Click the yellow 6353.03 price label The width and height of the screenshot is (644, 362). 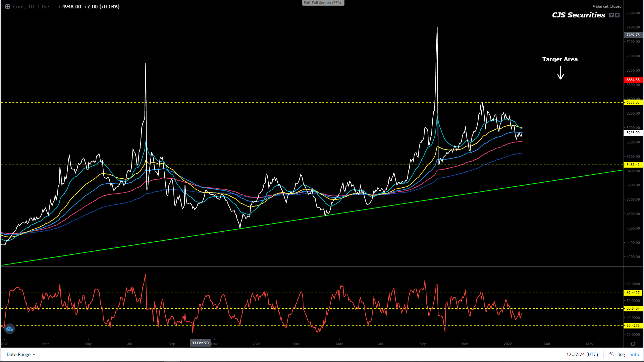633,102
